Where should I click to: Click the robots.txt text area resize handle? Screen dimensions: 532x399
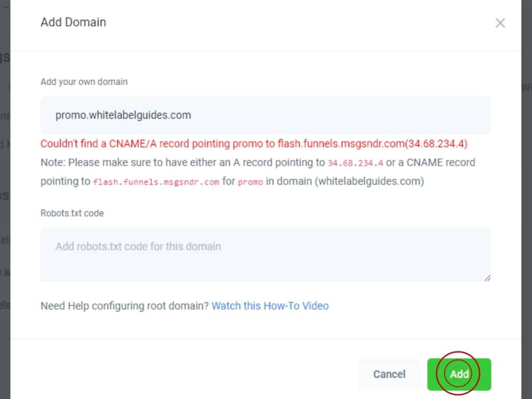(487, 278)
